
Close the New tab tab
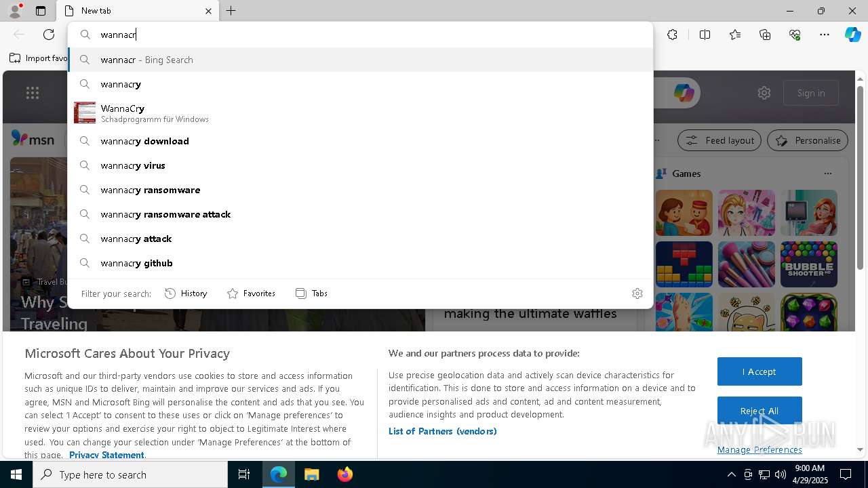208,11
